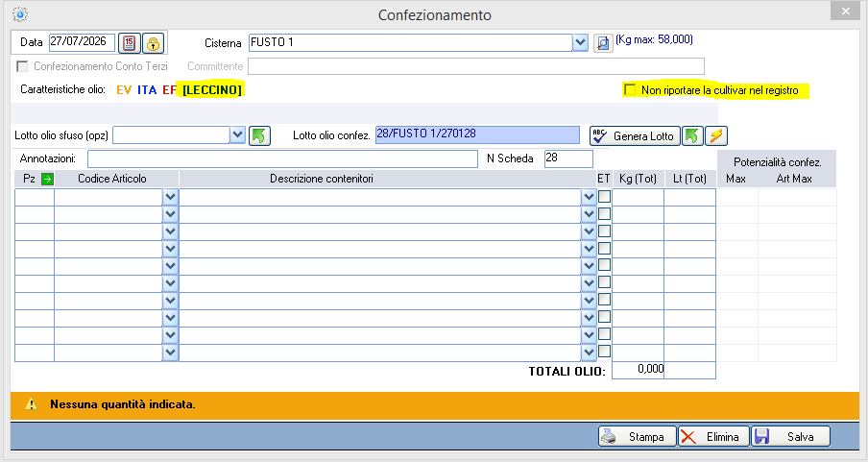
Task: Click the TOTALI OLIO 0,000 value
Action: (x=638, y=370)
